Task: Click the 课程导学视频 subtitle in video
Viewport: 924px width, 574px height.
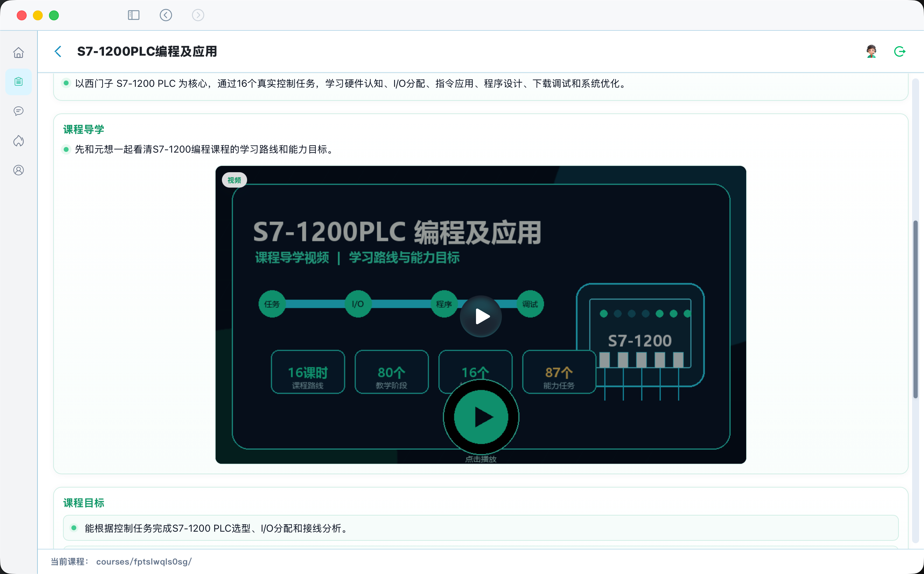Action: tap(292, 257)
